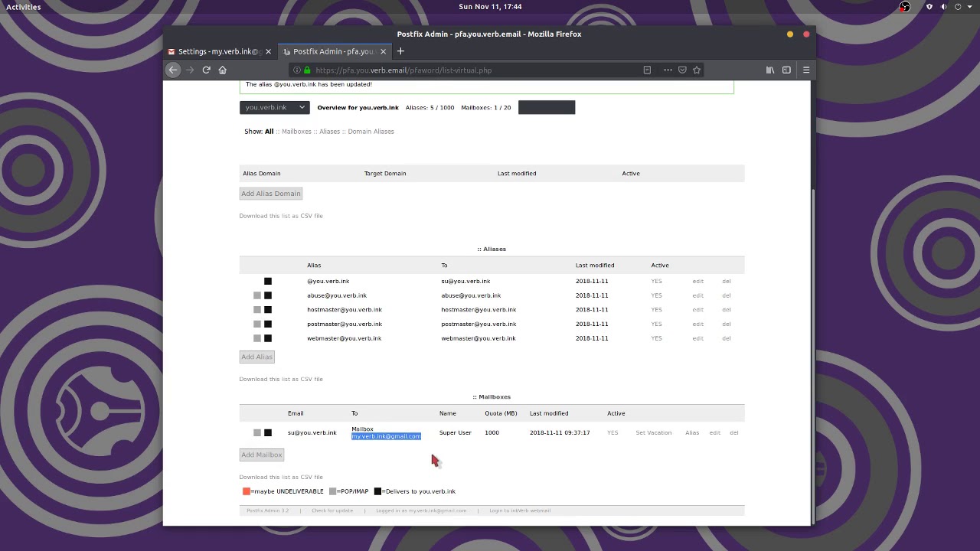This screenshot has width=980, height=551.
Task: Show the Firefox sidebars
Action: coord(786,70)
